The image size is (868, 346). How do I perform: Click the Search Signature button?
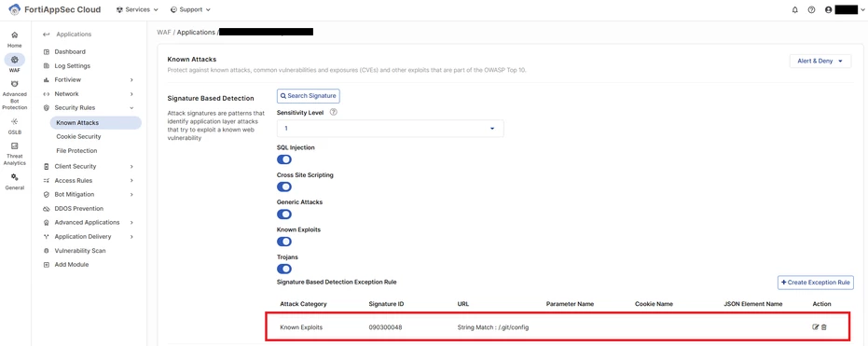coord(309,96)
